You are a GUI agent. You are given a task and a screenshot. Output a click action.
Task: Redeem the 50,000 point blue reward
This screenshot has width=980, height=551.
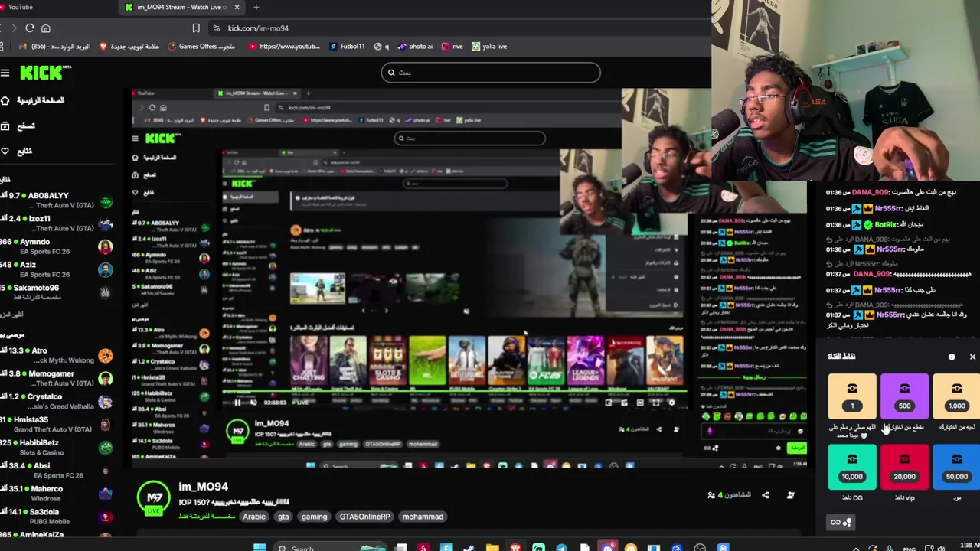(x=956, y=467)
